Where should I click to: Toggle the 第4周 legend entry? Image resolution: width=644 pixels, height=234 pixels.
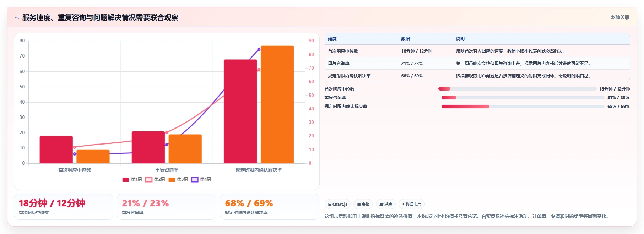(201, 179)
